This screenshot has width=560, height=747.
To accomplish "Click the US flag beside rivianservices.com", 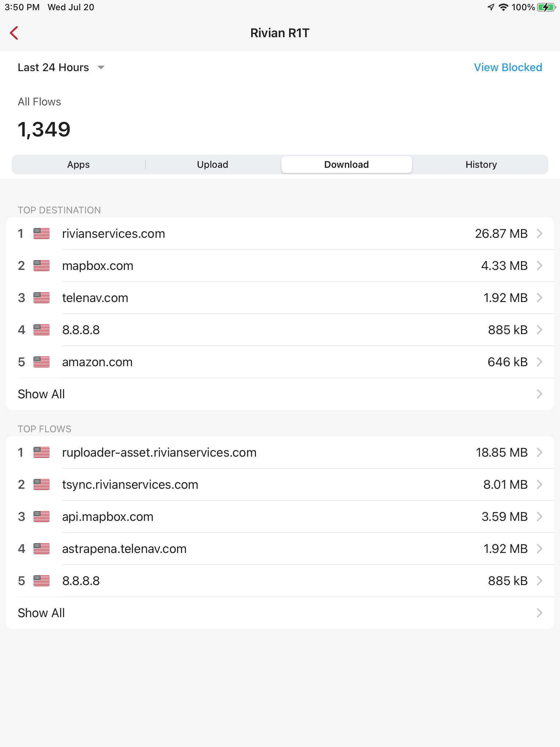I will pos(42,233).
